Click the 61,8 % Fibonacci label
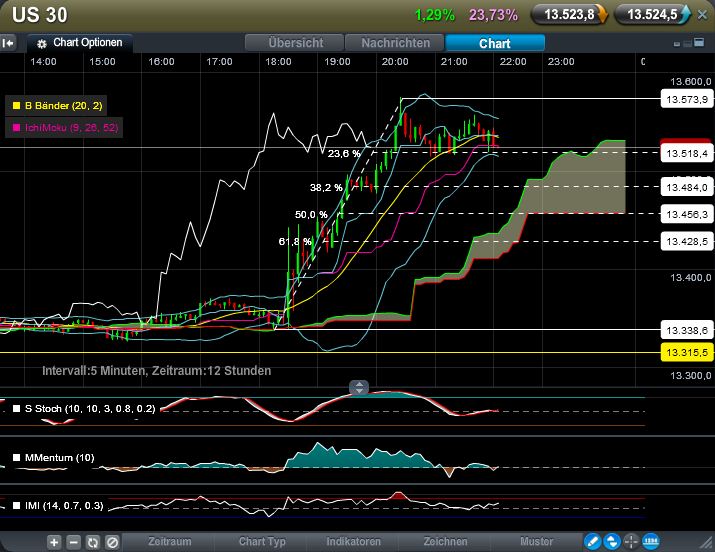The image size is (715, 552). pyautogui.click(x=295, y=241)
